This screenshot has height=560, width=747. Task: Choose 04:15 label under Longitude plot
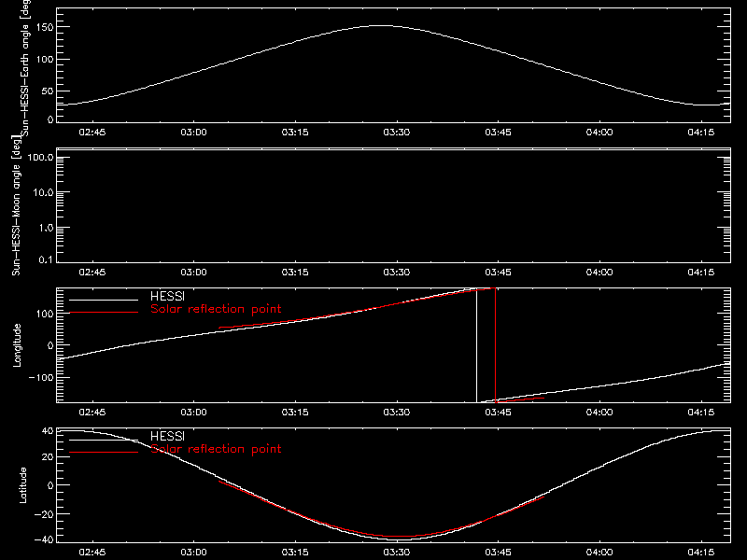coord(701,413)
